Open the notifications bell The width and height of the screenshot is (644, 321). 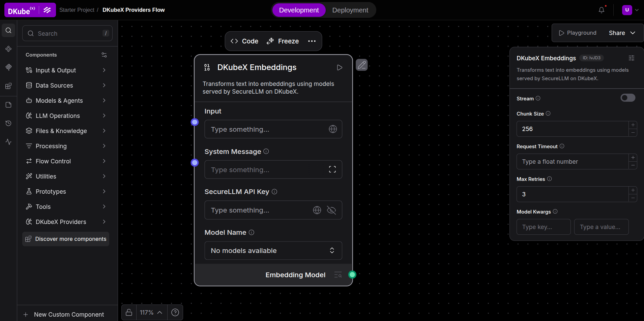[x=602, y=10]
